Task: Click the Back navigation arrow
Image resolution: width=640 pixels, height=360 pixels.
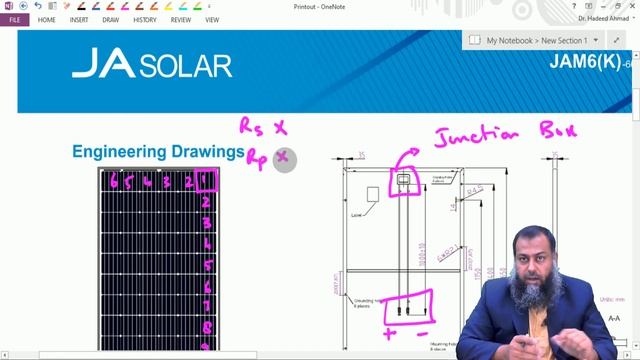Action: tap(23, 6)
